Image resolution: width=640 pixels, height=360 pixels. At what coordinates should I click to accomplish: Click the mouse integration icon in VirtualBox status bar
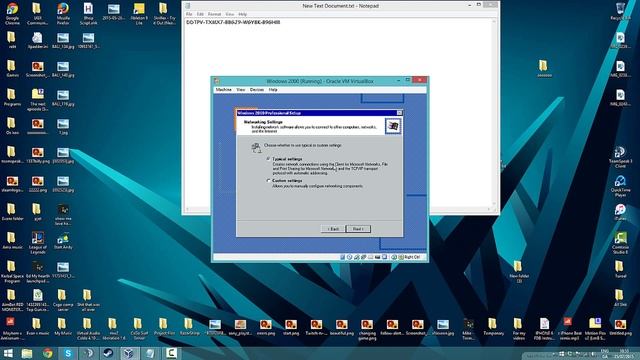pos(393,257)
